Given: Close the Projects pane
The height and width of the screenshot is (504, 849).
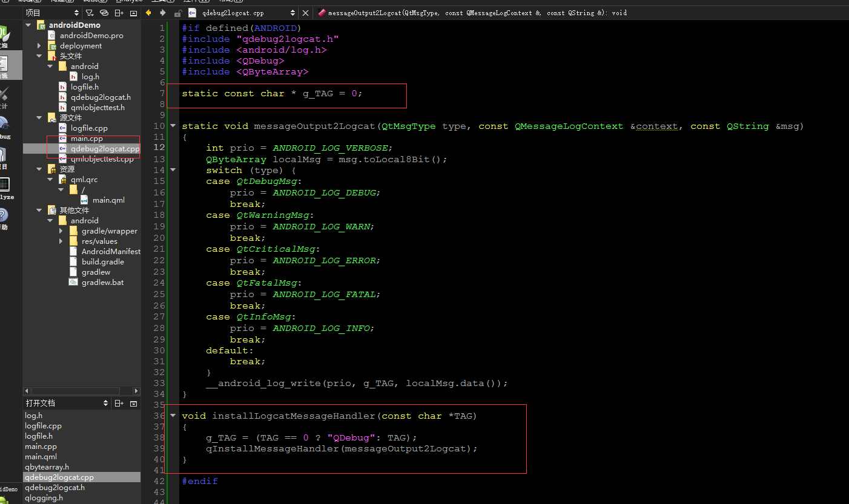Looking at the screenshot, I should [x=133, y=13].
